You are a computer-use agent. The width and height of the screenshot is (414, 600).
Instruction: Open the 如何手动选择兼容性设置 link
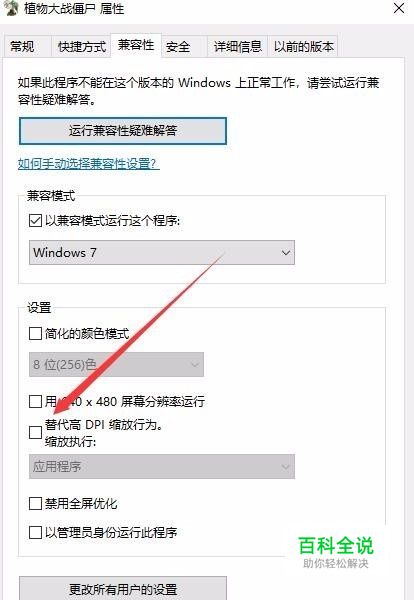pos(88,164)
